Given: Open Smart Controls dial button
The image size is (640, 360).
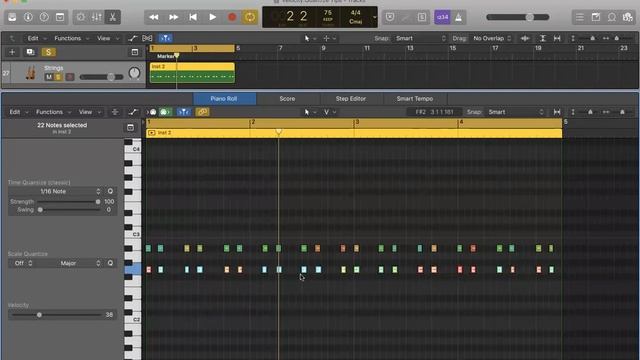Looking at the screenshot, I should click(81, 17).
